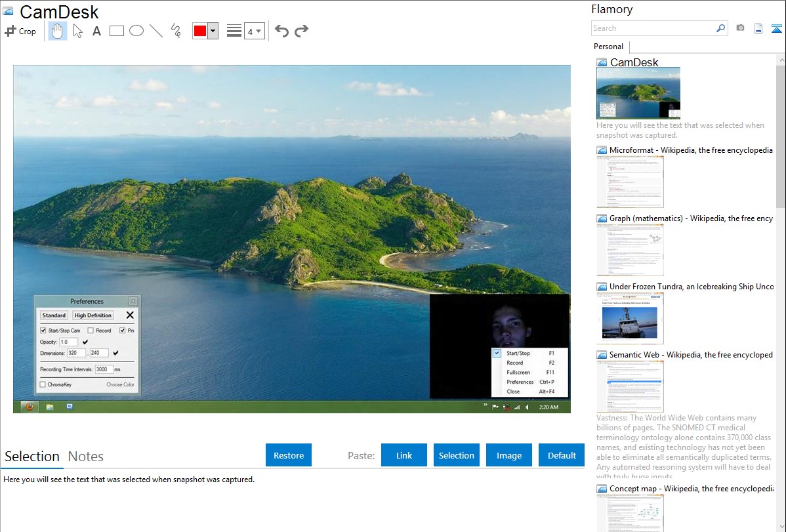Pick the freehand scribble tool
Screen dimensions: 786x532
(176, 31)
